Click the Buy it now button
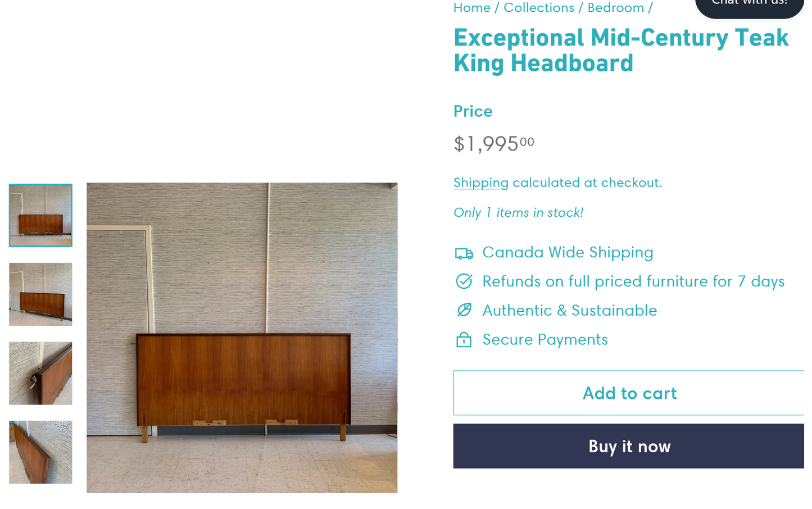Image resolution: width=812 pixels, height=509 pixels. [629, 446]
